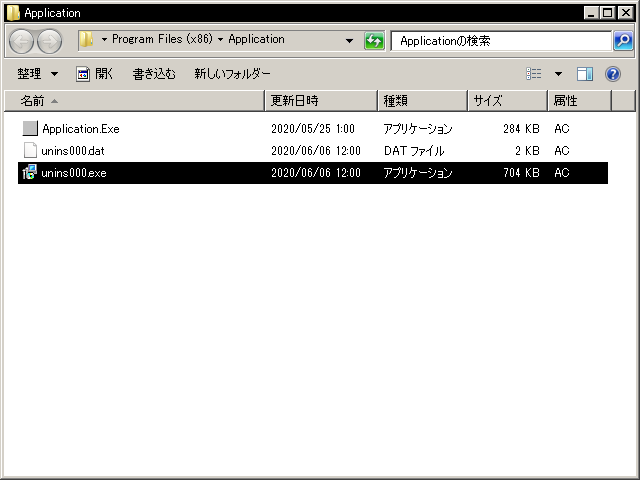Sort files by 更新日時 column header
The width and height of the screenshot is (640, 480).
point(320,101)
